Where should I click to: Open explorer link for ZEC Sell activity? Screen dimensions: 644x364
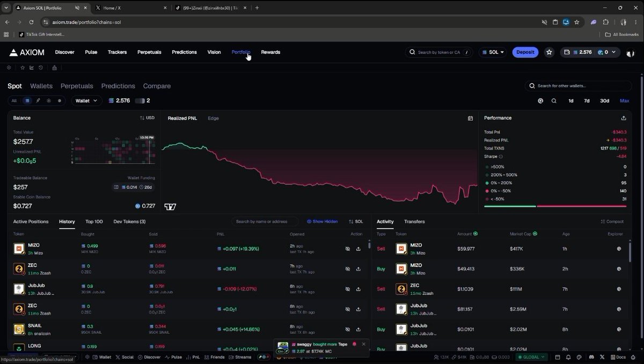pyautogui.click(x=619, y=289)
